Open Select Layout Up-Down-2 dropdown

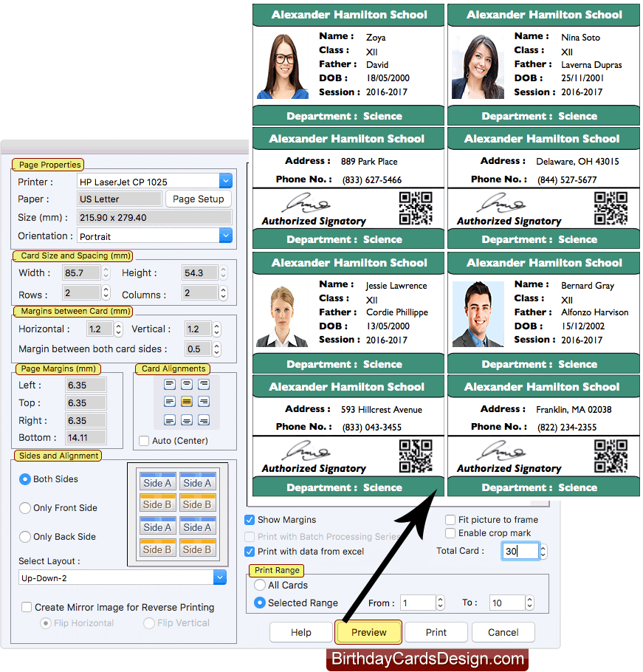pos(220,577)
